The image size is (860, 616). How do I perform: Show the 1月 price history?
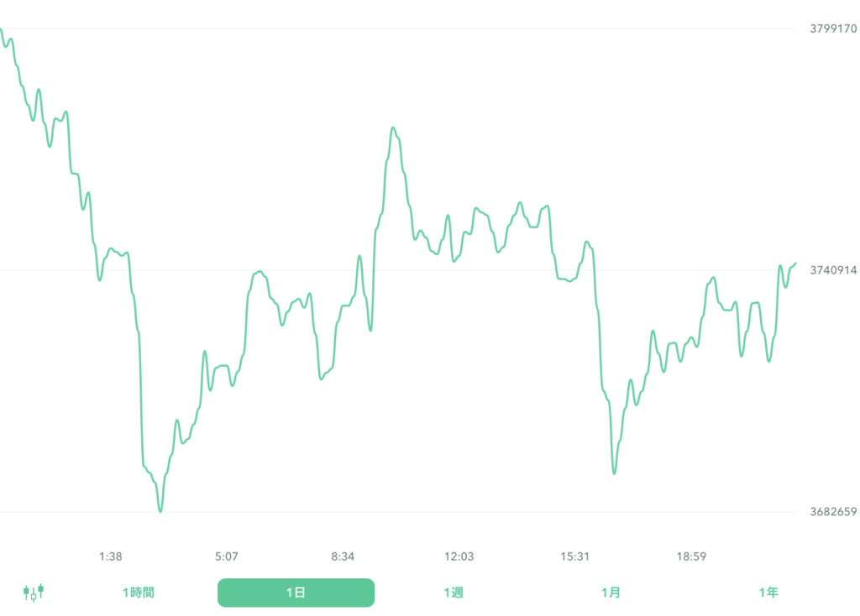coord(611,593)
